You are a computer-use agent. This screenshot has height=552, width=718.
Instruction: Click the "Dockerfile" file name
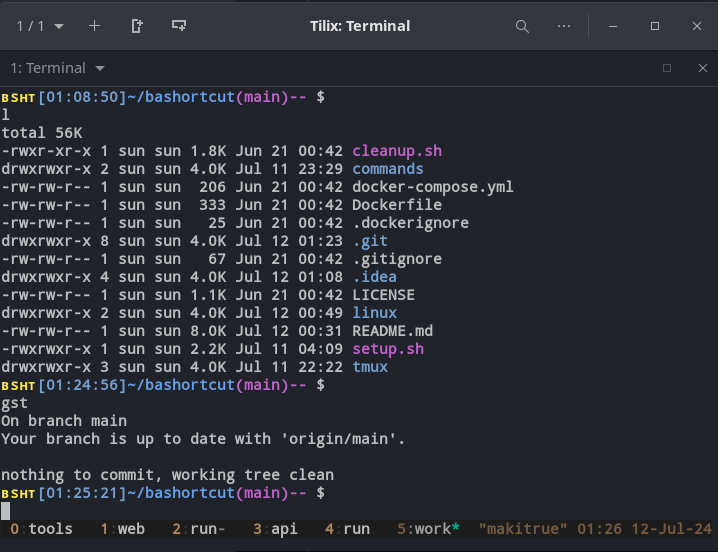click(x=397, y=205)
